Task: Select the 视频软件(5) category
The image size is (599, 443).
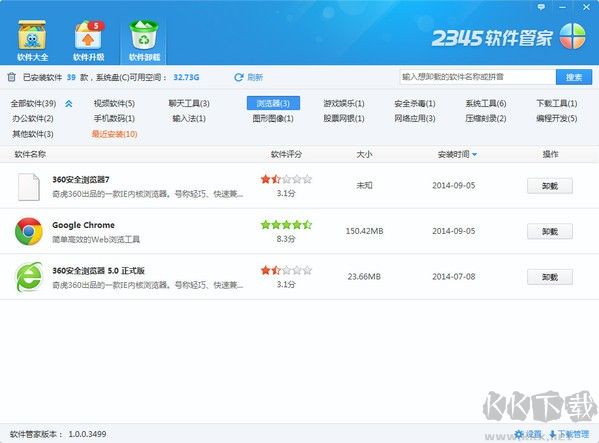Action: [114, 103]
